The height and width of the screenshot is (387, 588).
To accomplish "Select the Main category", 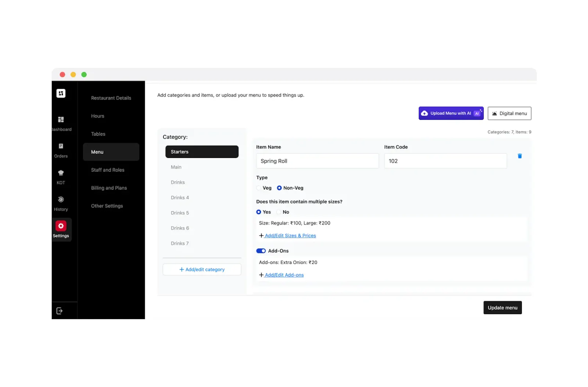I will click(x=202, y=167).
